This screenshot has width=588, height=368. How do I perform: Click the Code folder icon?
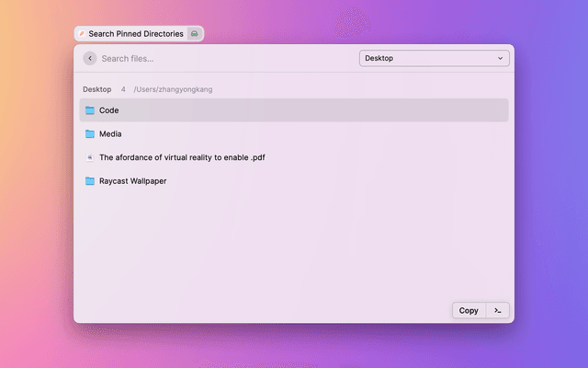point(90,110)
